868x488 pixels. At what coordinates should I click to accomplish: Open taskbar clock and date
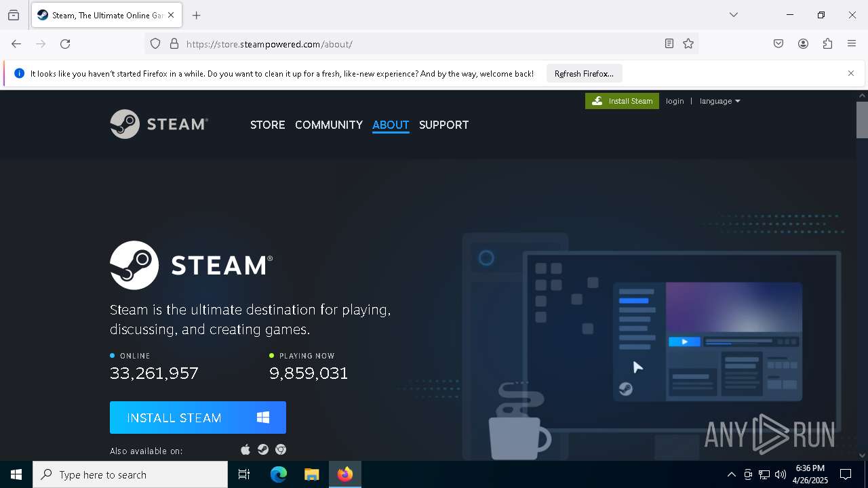point(811,474)
